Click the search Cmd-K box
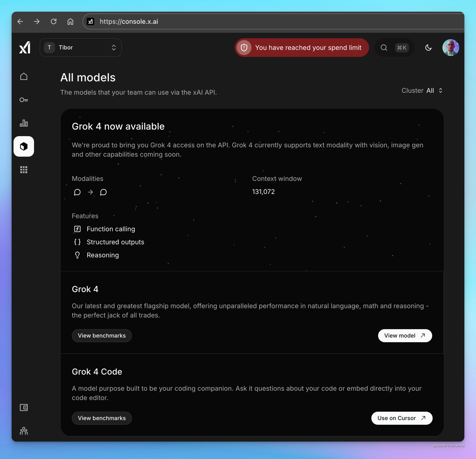Viewport: 476px width, 459px height. pyautogui.click(x=394, y=48)
